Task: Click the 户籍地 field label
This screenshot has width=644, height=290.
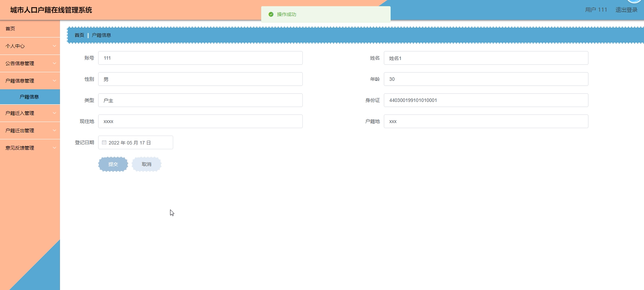Action: click(373, 121)
